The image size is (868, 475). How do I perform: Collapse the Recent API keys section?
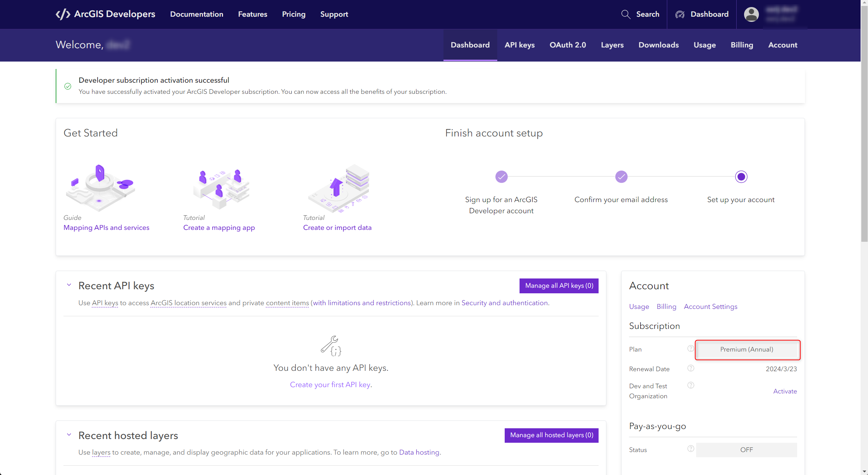pos(69,285)
